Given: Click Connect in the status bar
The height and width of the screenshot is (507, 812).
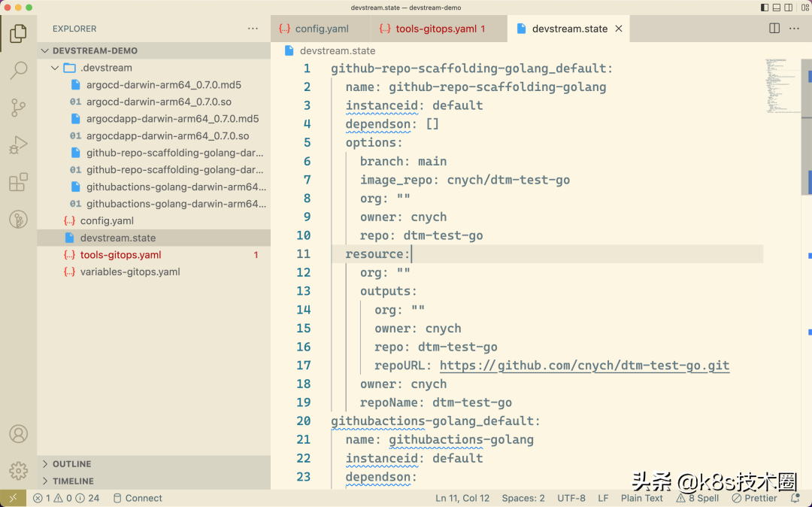Looking at the screenshot, I should click(138, 498).
